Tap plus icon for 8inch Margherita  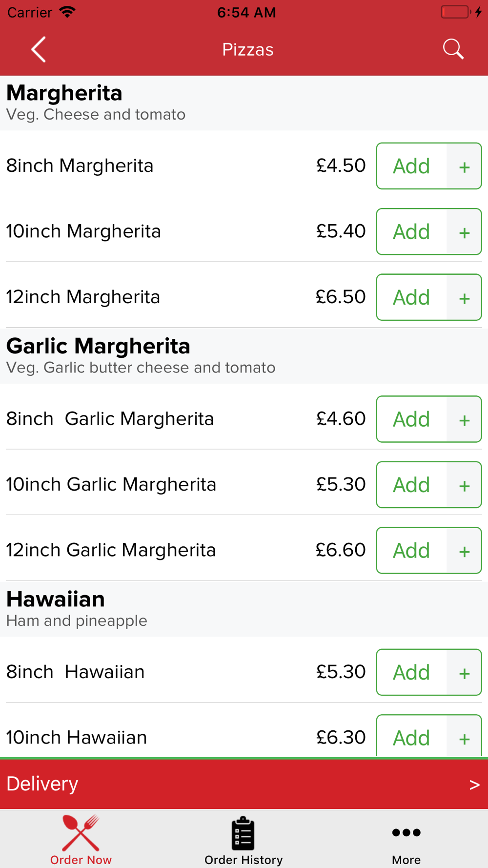(x=464, y=166)
